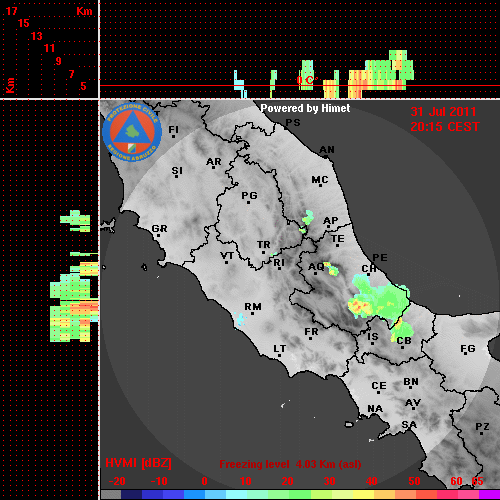Click the '0 C' freezing line label
500x500 pixels.
(305, 80)
